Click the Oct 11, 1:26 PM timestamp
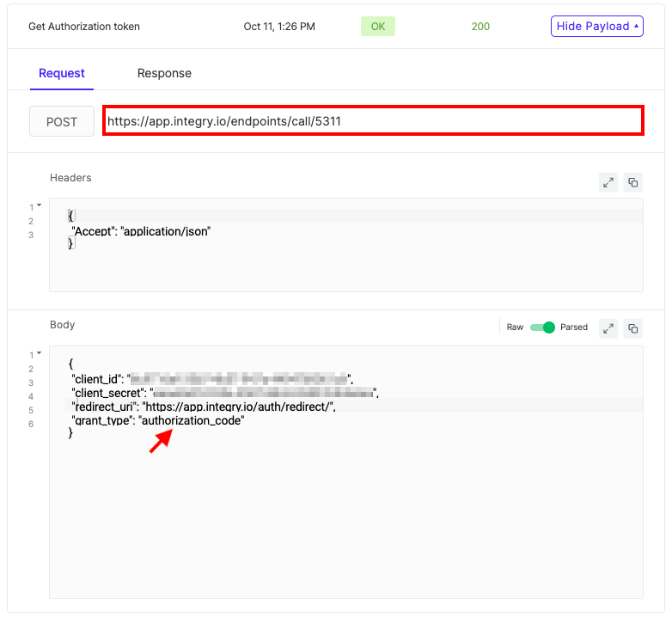 [279, 27]
